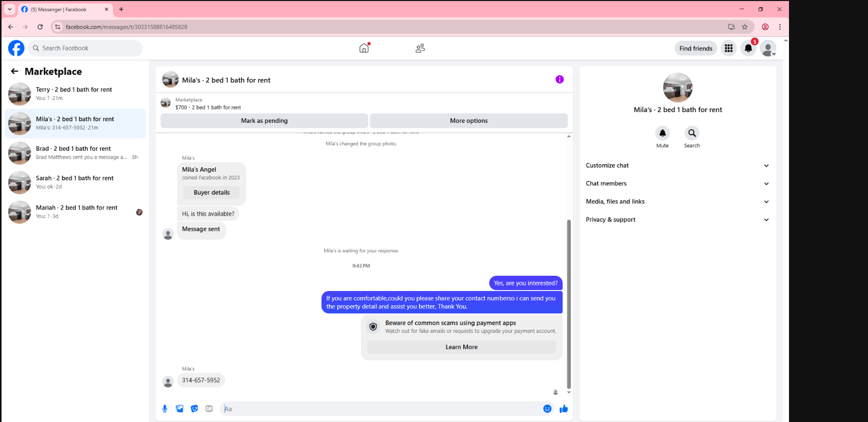Open conversation information purple icon
This screenshot has height=422, width=868.
click(560, 80)
